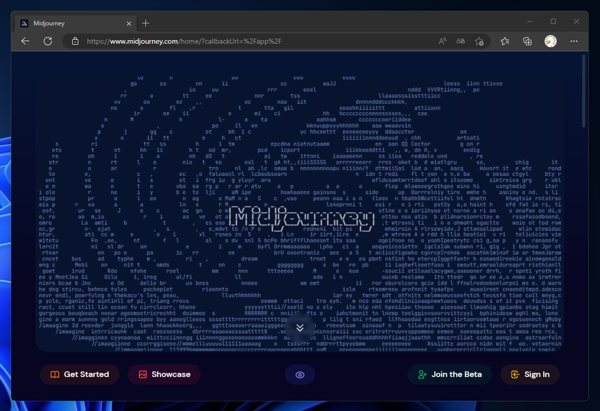Select the Midjourney browser tab

[x=75, y=23]
